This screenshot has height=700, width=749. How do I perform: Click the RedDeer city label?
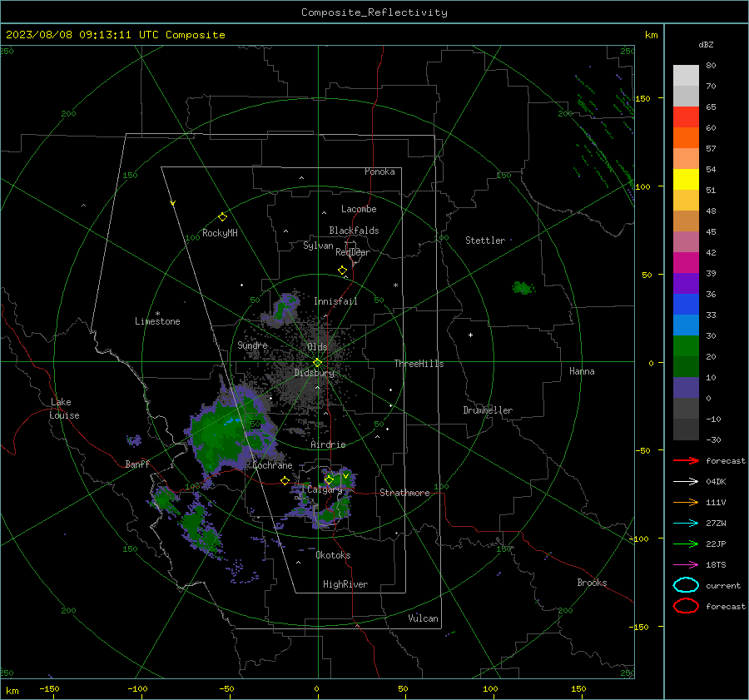[353, 252]
